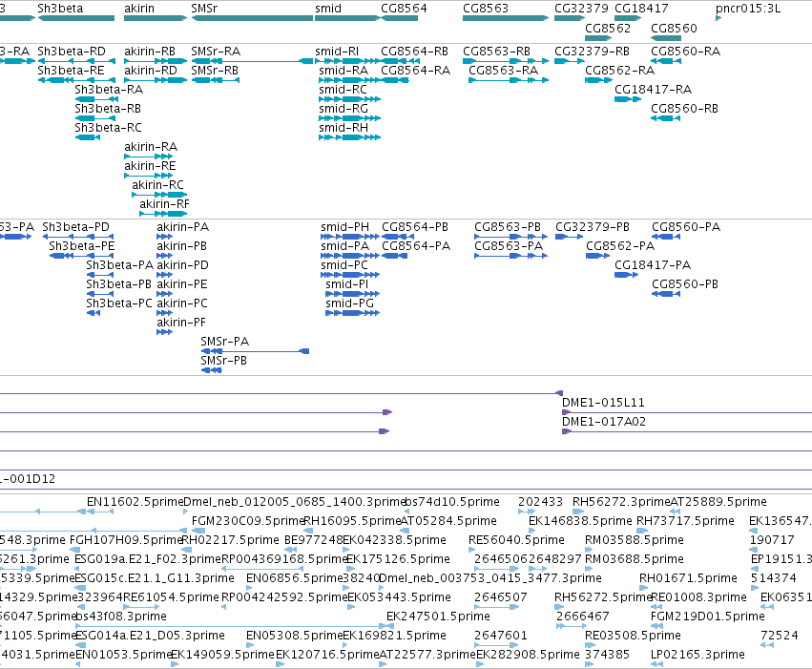Screen dimensions: 812x669
Task: Click the DME1-015L11 clone label
Action: (603, 403)
